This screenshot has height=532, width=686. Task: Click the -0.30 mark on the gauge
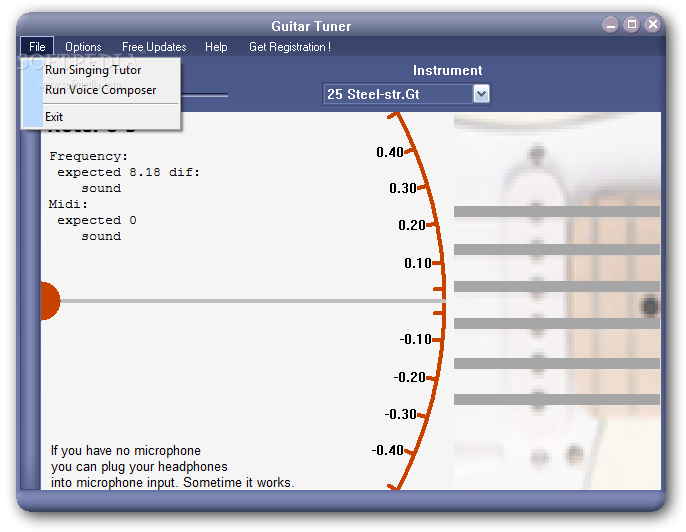pyautogui.click(x=400, y=414)
